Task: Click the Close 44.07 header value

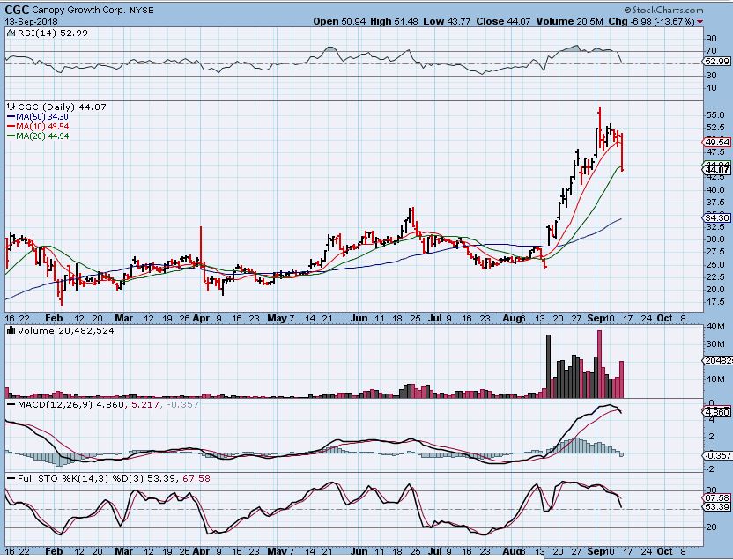Action: (503, 21)
